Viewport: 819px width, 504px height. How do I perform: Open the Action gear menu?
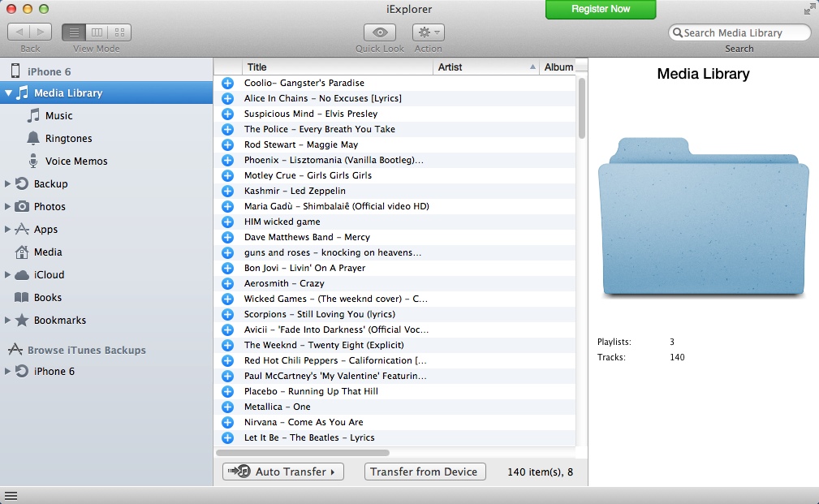[428, 32]
